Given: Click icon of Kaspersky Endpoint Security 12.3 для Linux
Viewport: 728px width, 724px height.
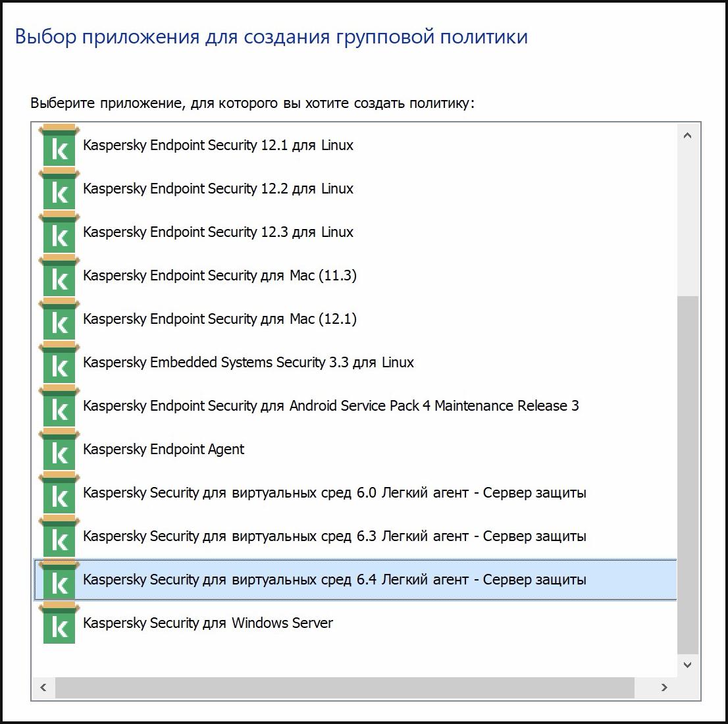Looking at the screenshot, I should point(59,232).
